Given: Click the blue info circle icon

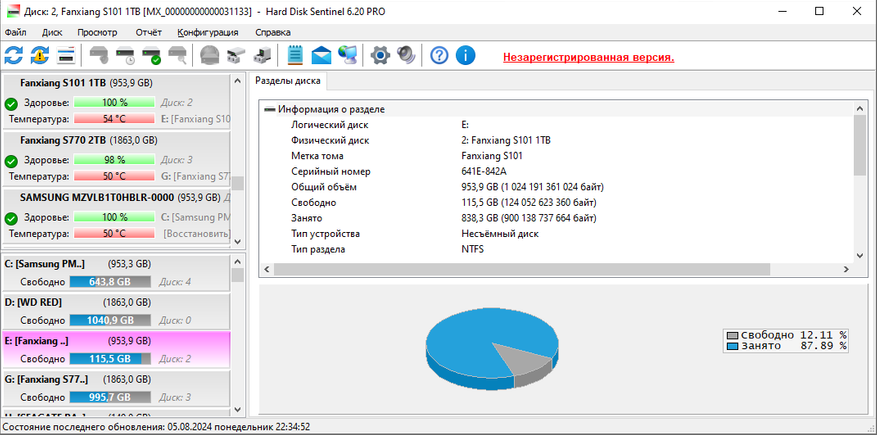Looking at the screenshot, I should point(465,55).
